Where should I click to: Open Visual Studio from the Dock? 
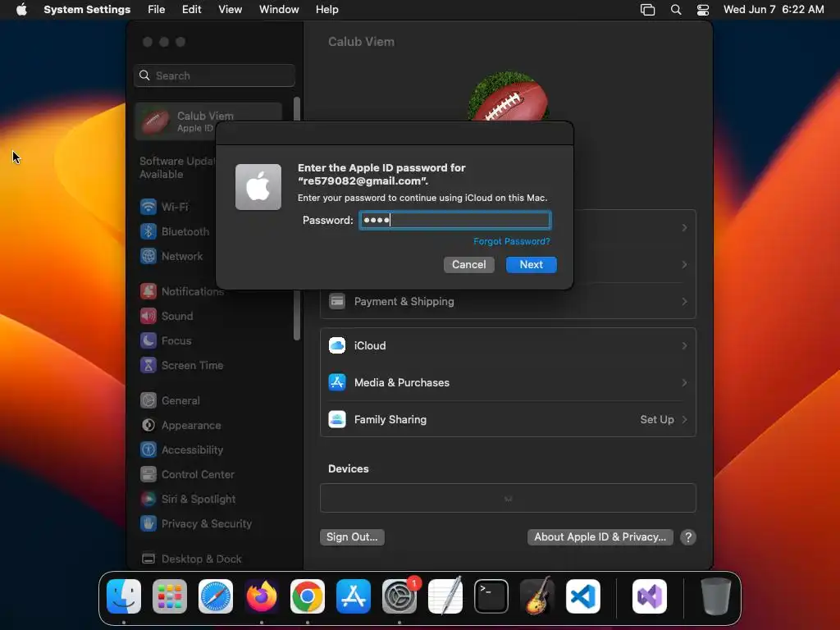pos(650,596)
